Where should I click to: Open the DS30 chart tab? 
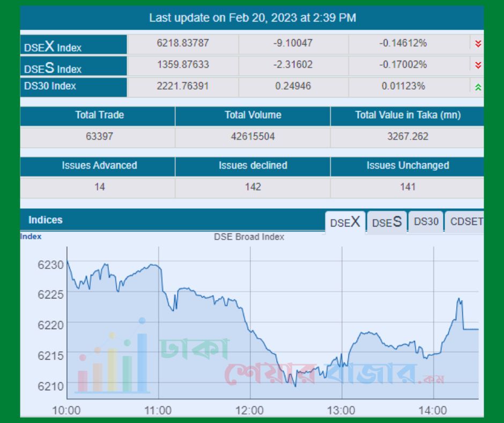point(426,222)
